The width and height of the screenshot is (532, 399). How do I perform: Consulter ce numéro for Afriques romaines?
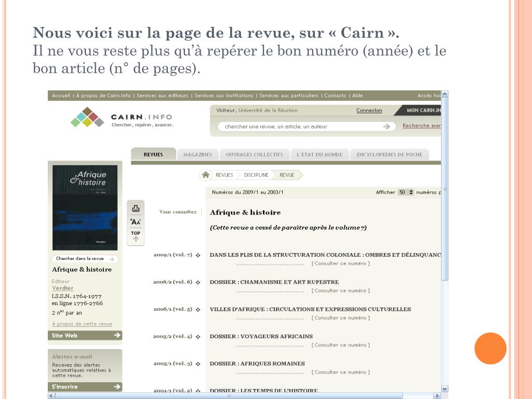coord(341,372)
